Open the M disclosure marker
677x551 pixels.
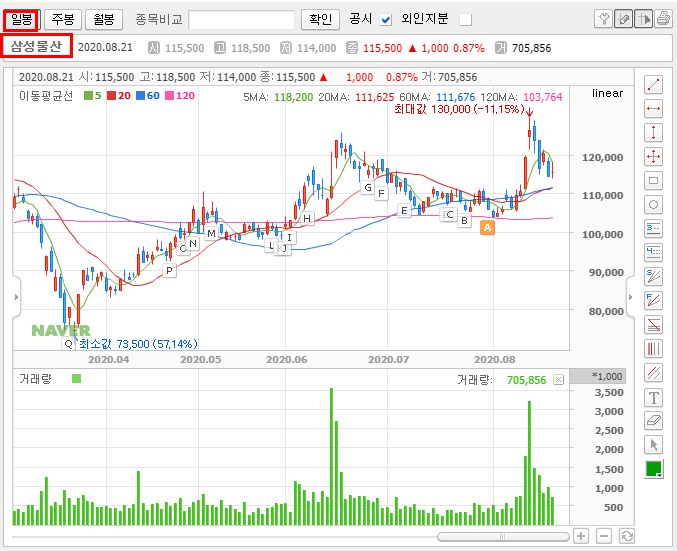pos(211,234)
